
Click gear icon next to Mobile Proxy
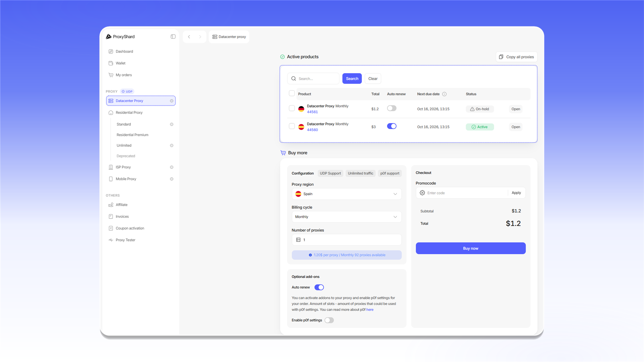click(x=172, y=179)
